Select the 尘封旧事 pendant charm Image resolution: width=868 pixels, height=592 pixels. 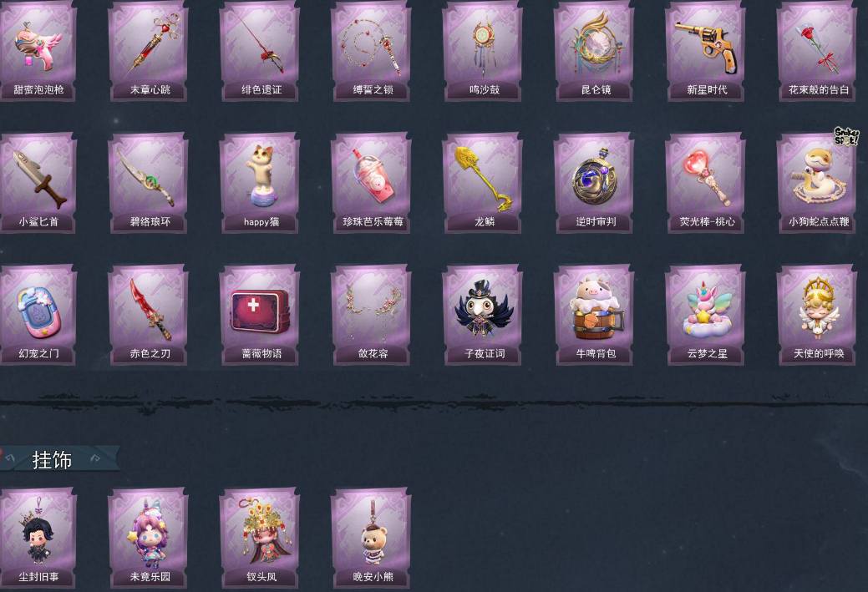click(x=38, y=538)
